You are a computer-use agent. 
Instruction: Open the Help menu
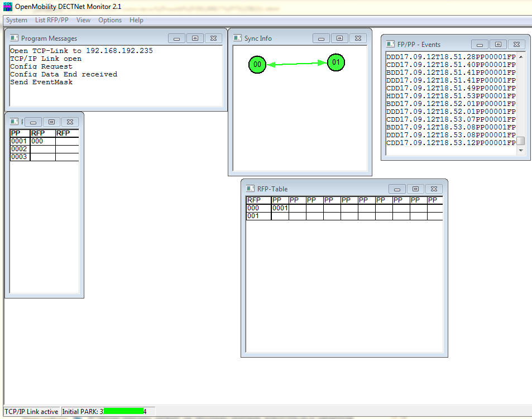point(136,20)
